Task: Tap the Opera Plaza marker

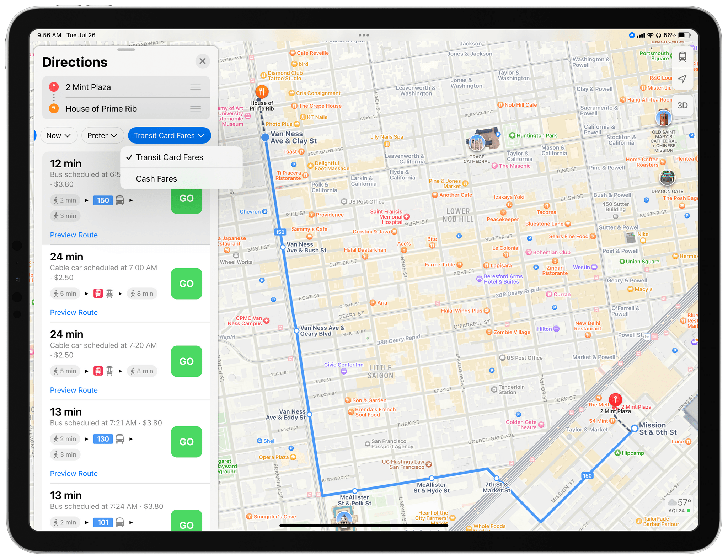Action: point(293,457)
